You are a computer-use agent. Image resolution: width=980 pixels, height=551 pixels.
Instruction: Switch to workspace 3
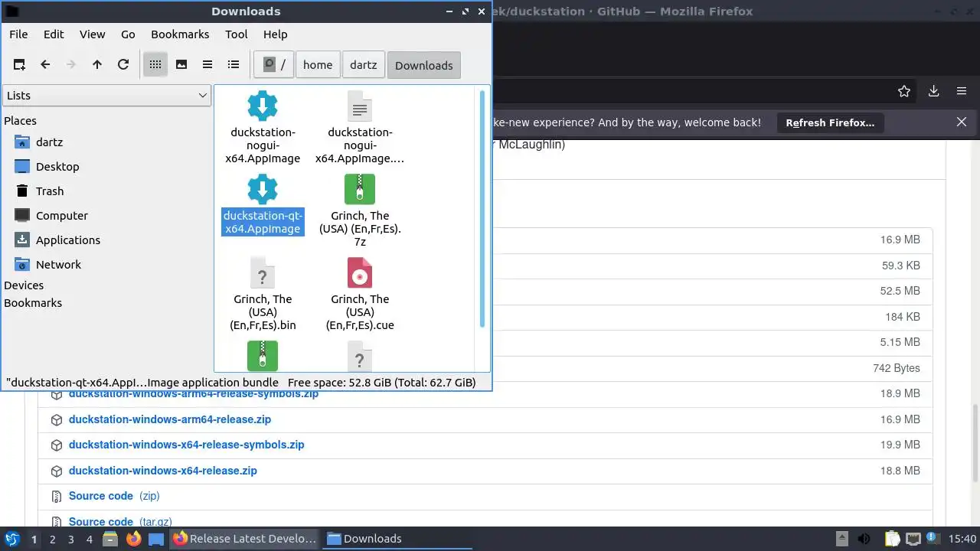pyautogui.click(x=70, y=539)
